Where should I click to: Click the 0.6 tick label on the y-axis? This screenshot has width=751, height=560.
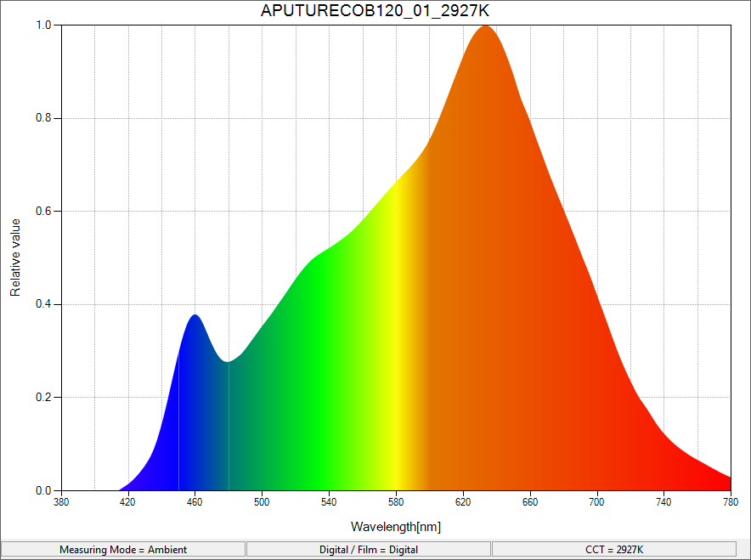pyautogui.click(x=43, y=212)
